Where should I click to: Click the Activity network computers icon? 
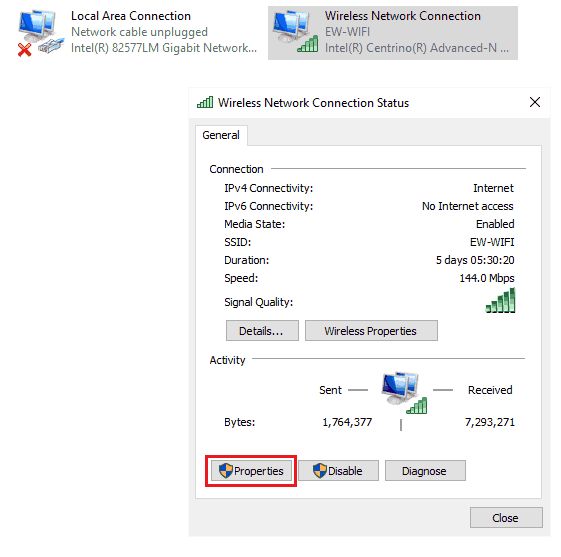(x=404, y=392)
